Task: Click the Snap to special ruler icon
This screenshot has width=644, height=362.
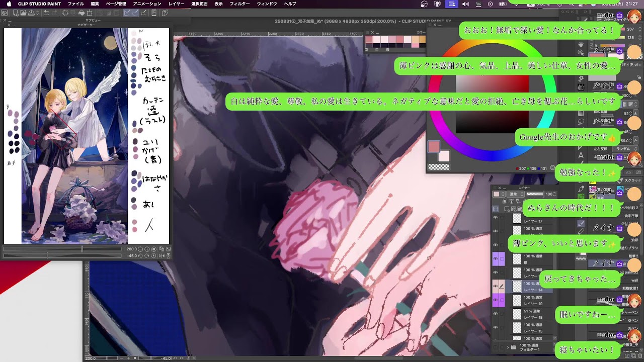Action: pos(135,13)
